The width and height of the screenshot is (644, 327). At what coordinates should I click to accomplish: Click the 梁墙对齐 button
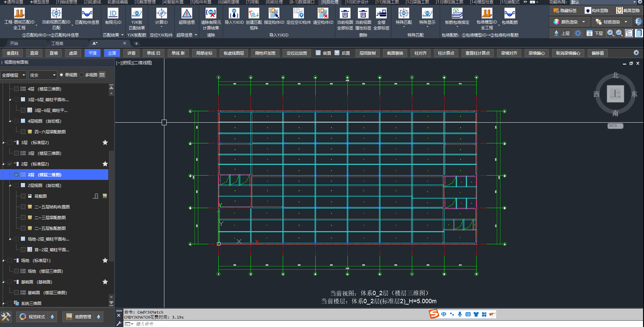coord(509,53)
